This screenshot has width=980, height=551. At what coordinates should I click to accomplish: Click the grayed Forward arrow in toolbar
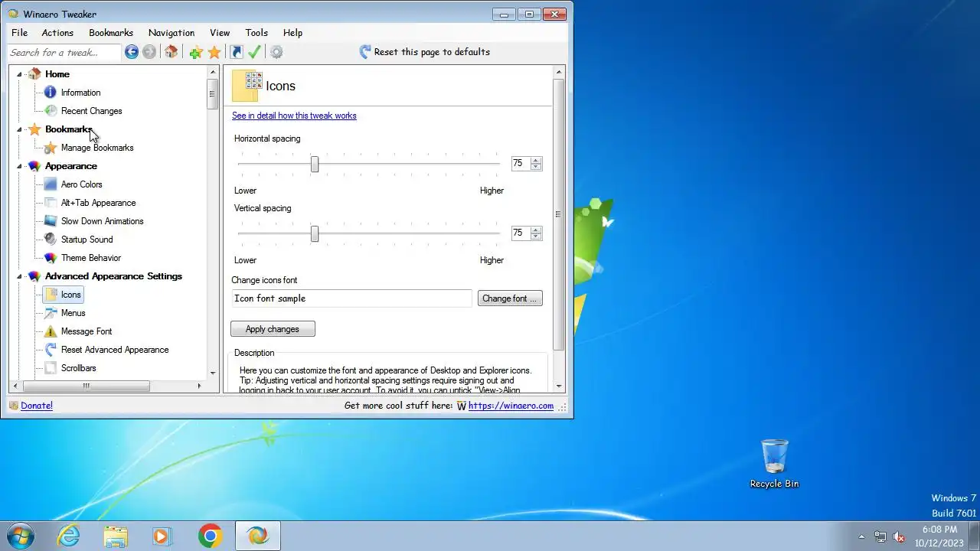click(x=149, y=52)
